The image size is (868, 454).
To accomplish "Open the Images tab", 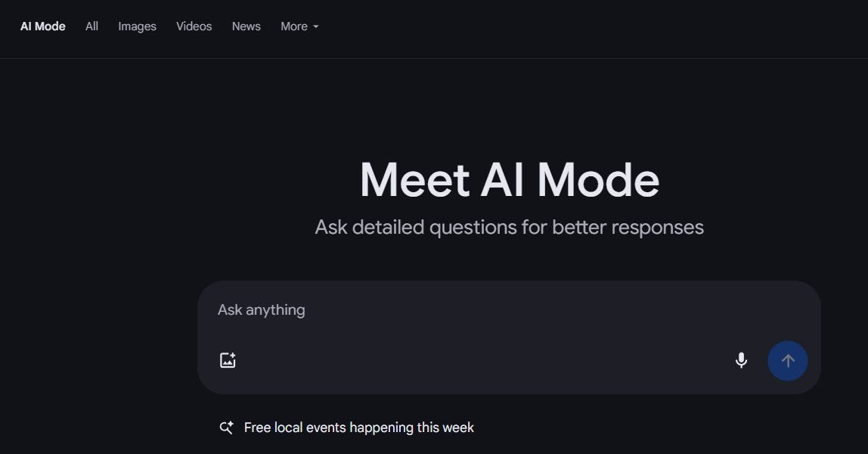I will click(x=137, y=26).
